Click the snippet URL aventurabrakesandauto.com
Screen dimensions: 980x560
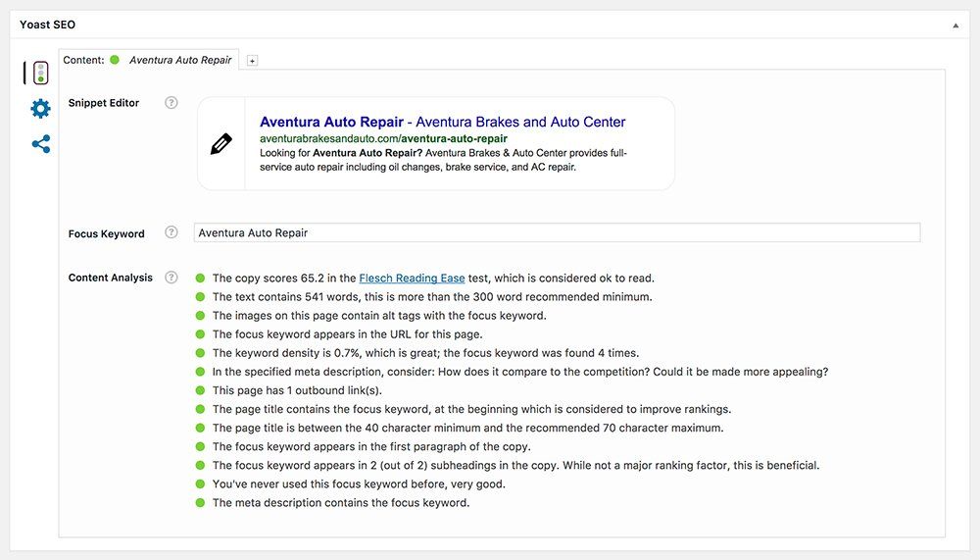(383, 139)
